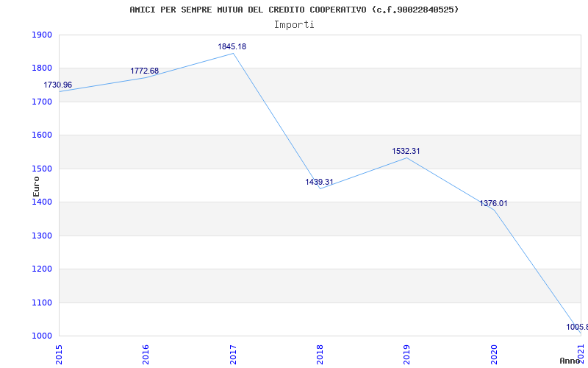Click the chart title with c.f.90022840525

point(294,10)
